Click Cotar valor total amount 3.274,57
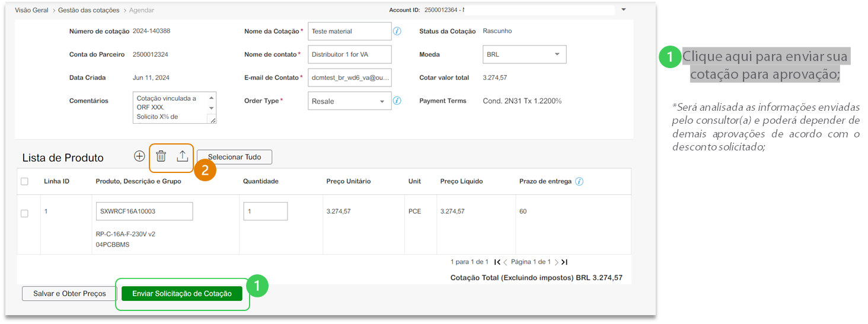Viewport: 868px width, 324px height. point(495,78)
